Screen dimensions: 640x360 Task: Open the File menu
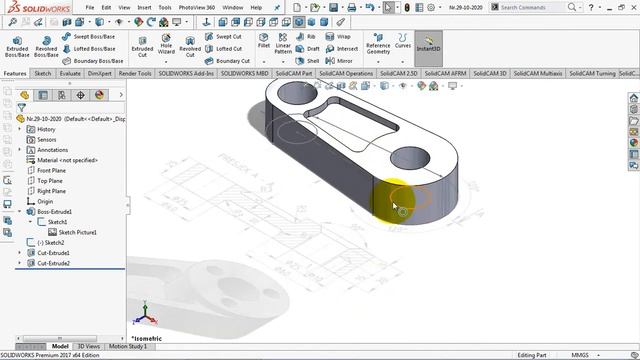pos(90,7)
